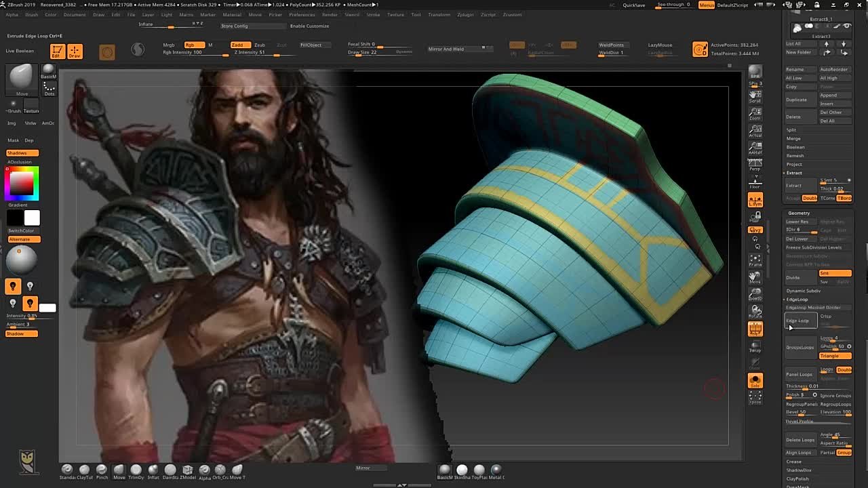
Task: Click the BPR render icon
Action: (x=755, y=72)
